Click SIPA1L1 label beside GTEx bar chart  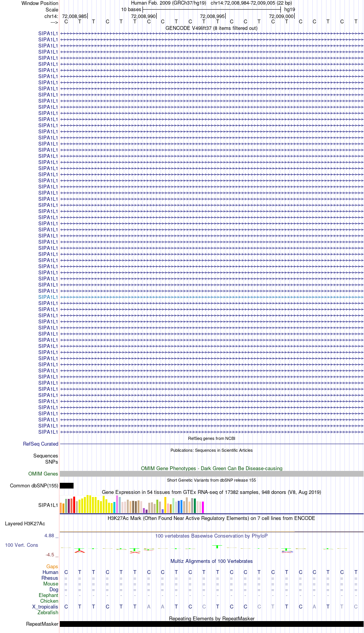point(48,505)
